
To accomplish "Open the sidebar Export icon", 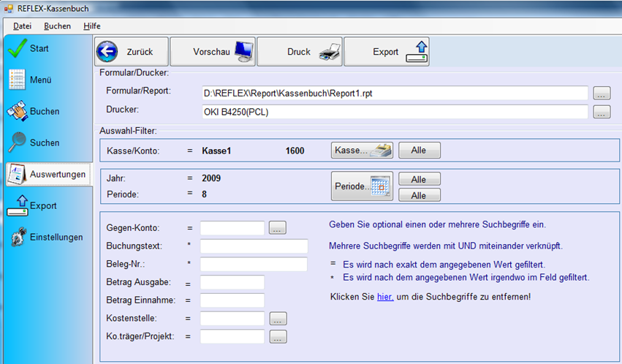I will point(18,205).
